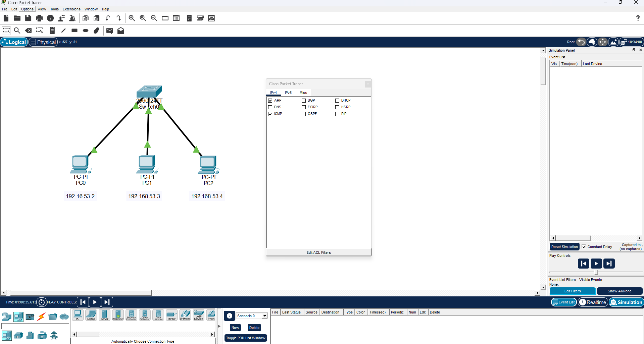The height and width of the screenshot is (344, 644).
Task: Add a Simple PDU envelope
Action: click(x=110, y=31)
